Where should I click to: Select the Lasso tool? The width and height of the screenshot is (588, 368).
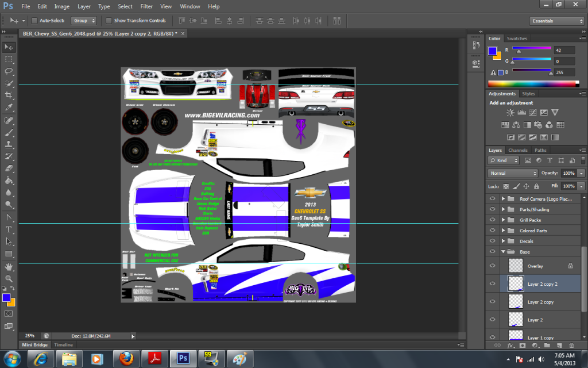pos(9,71)
